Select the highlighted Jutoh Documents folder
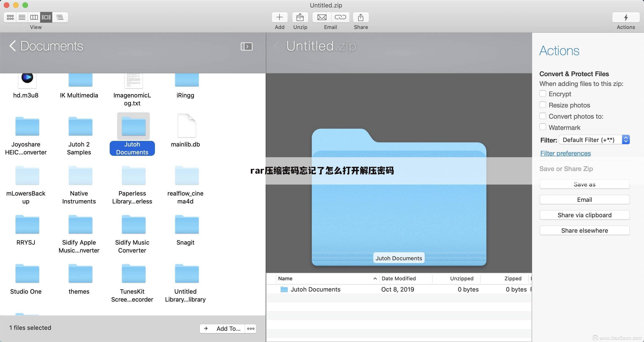Image resolution: width=644 pixels, height=342 pixels. pyautogui.click(x=132, y=134)
